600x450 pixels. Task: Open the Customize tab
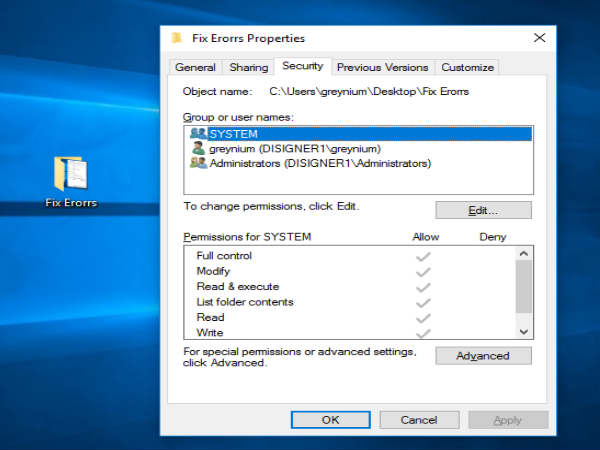click(x=467, y=68)
